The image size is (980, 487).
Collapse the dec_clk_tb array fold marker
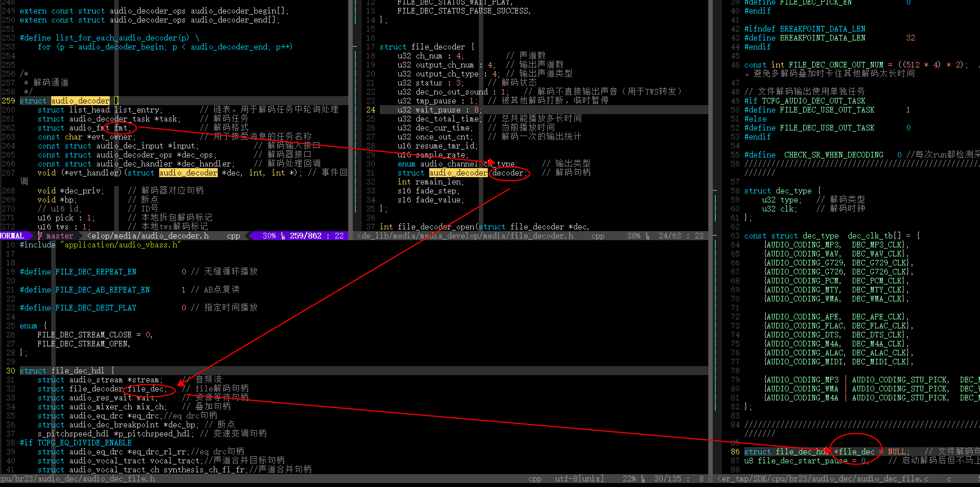[715, 236]
